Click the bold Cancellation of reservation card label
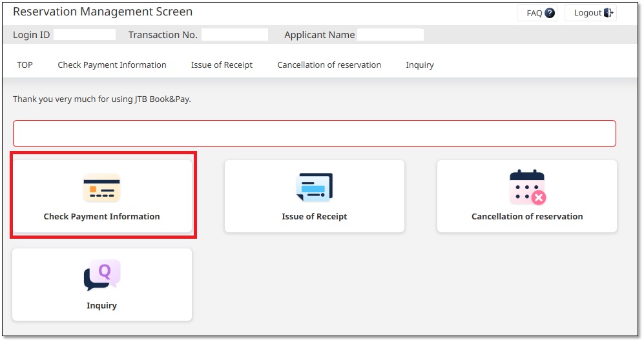This screenshot has height=342, width=644. (527, 217)
